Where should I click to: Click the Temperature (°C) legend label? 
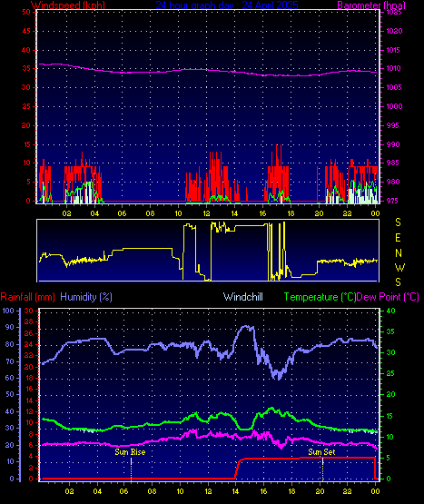[320, 297]
